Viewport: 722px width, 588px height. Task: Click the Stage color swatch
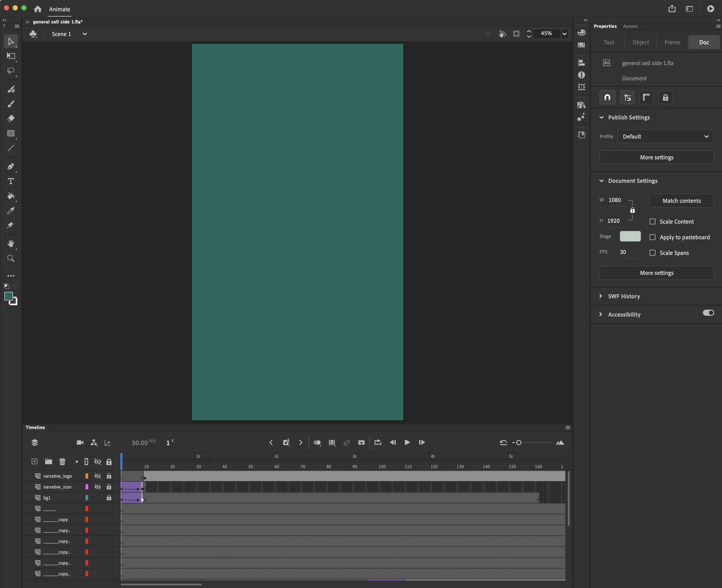click(x=630, y=236)
